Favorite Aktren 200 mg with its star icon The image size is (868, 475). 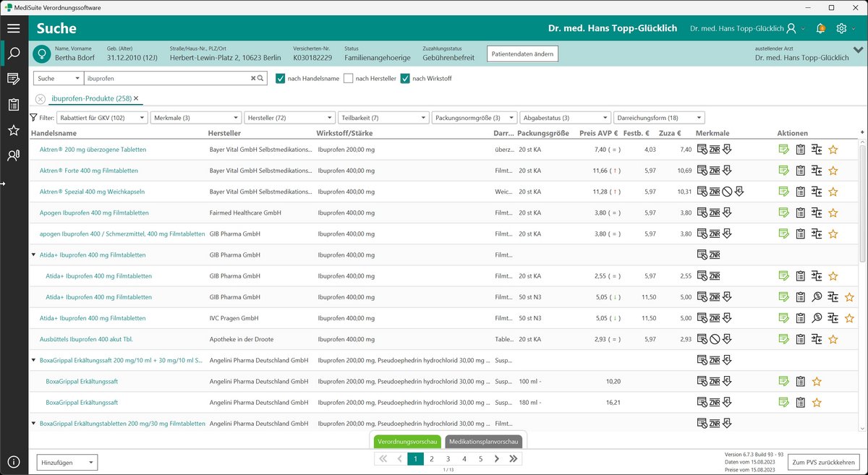[x=833, y=150]
